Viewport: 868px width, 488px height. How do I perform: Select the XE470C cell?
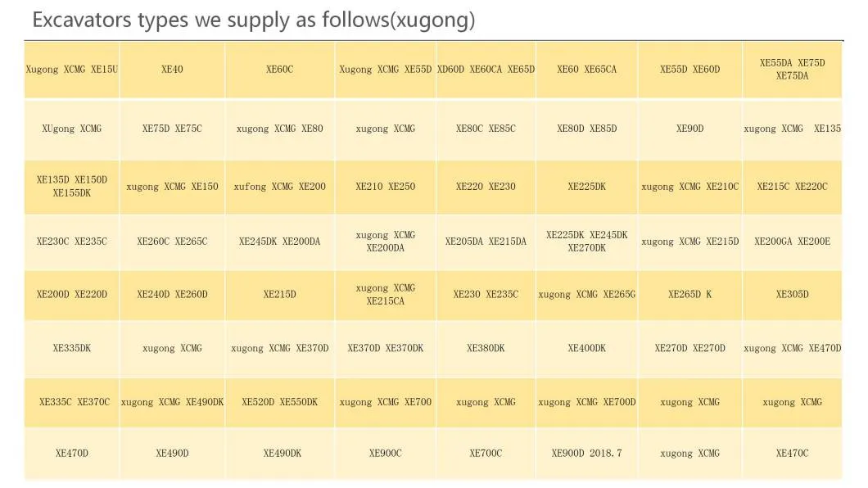(792, 453)
